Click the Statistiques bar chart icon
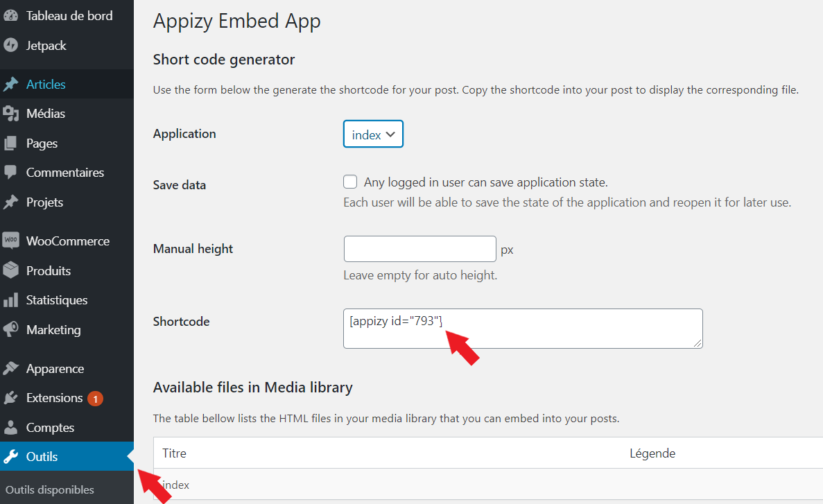This screenshot has height=504, width=823. [10, 300]
